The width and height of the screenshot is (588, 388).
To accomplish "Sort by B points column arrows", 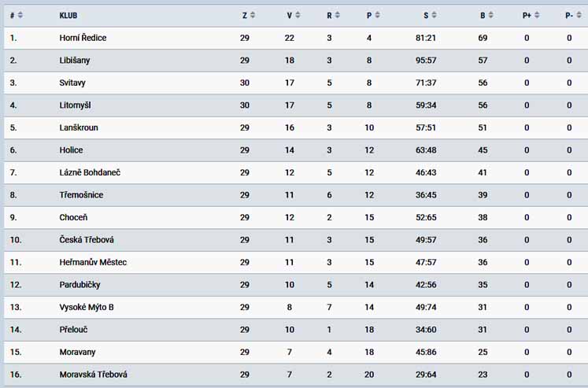I will [x=491, y=15].
